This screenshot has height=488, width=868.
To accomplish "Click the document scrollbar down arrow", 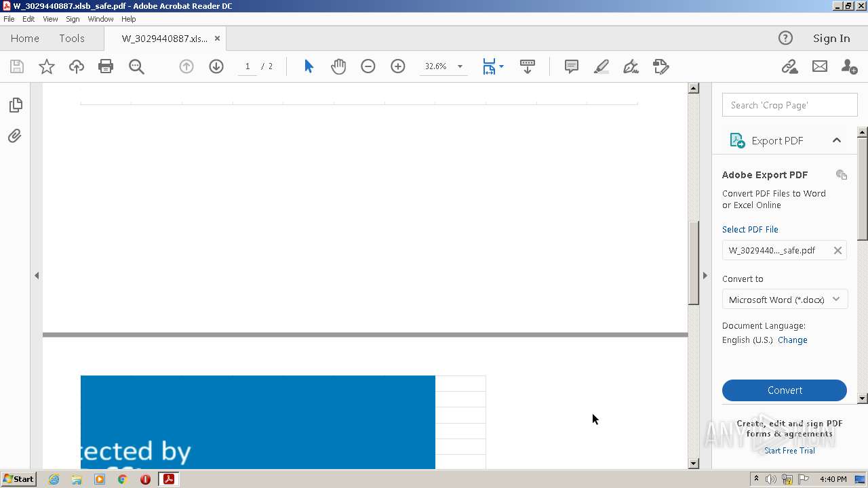I will (x=693, y=464).
